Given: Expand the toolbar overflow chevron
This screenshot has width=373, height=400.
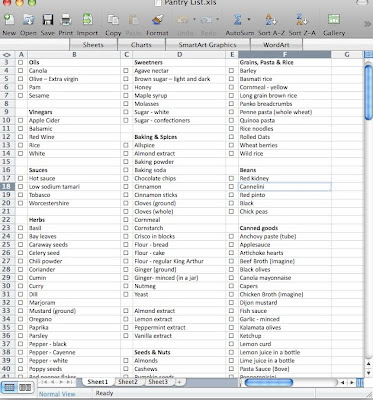Looking at the screenshot, I should pos(367,24).
